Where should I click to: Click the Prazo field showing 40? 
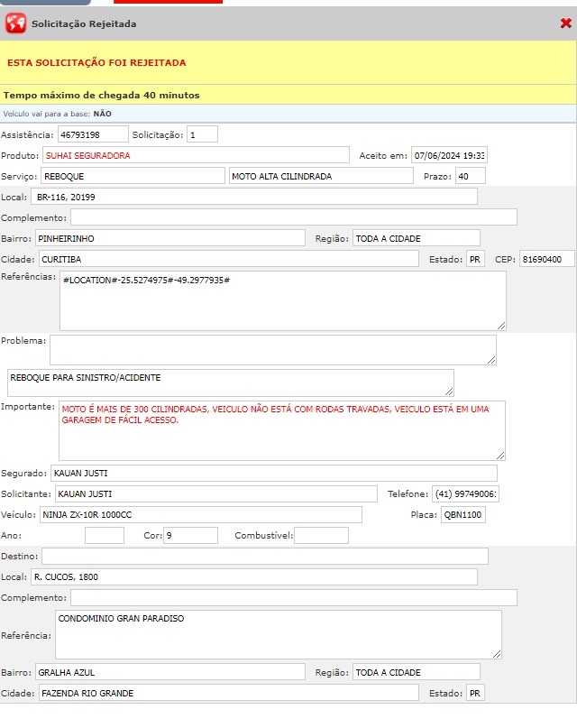(470, 176)
